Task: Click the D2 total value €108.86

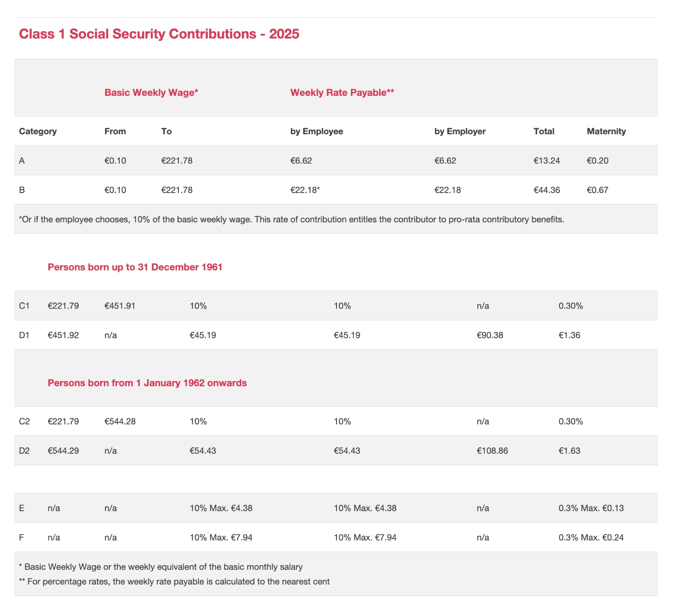Action: [x=492, y=451]
